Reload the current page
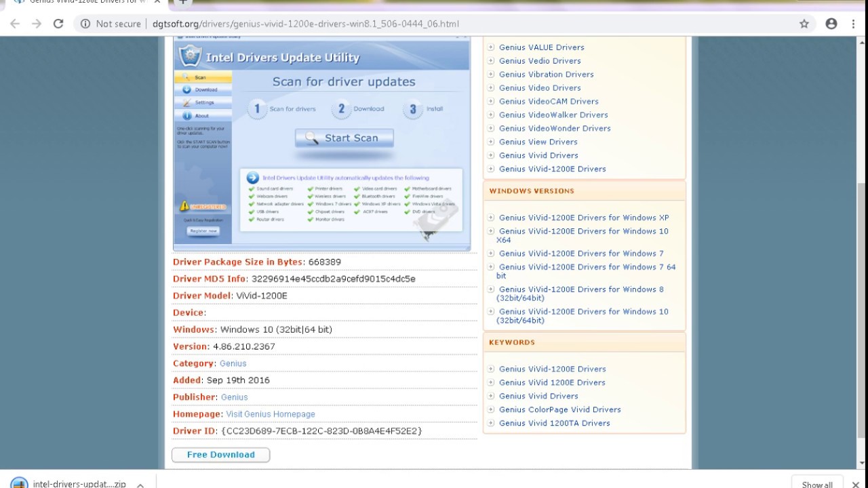 [58, 24]
